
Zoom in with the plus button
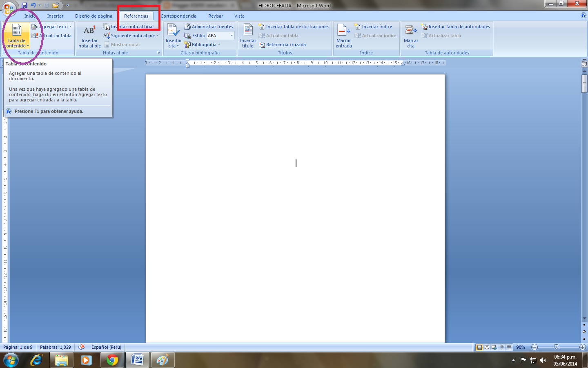[x=582, y=347]
